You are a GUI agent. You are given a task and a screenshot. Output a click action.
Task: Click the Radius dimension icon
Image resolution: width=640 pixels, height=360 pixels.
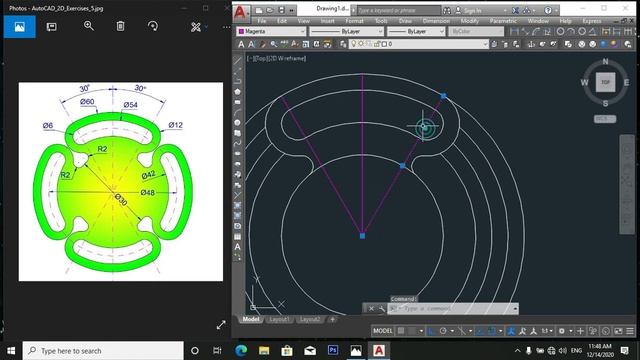(560, 31)
